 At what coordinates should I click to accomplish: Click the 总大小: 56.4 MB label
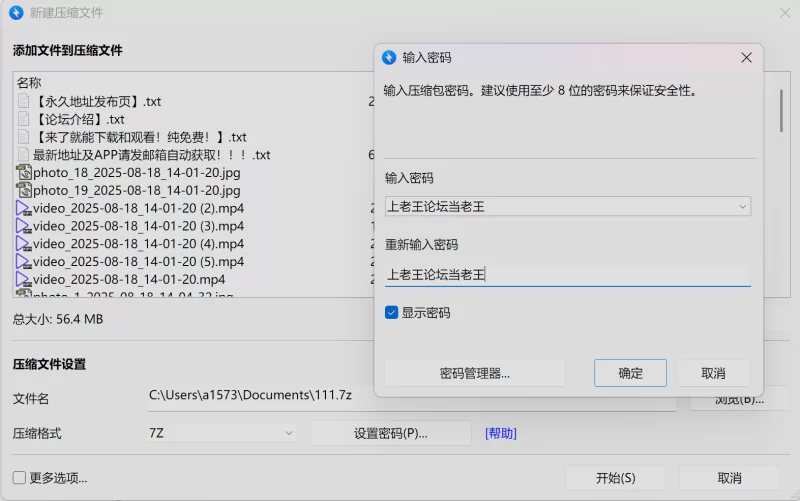(x=58, y=319)
